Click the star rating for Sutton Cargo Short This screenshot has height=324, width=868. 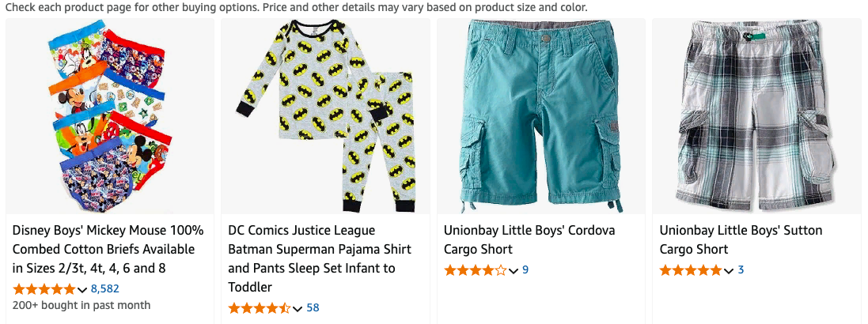pyautogui.click(x=691, y=269)
